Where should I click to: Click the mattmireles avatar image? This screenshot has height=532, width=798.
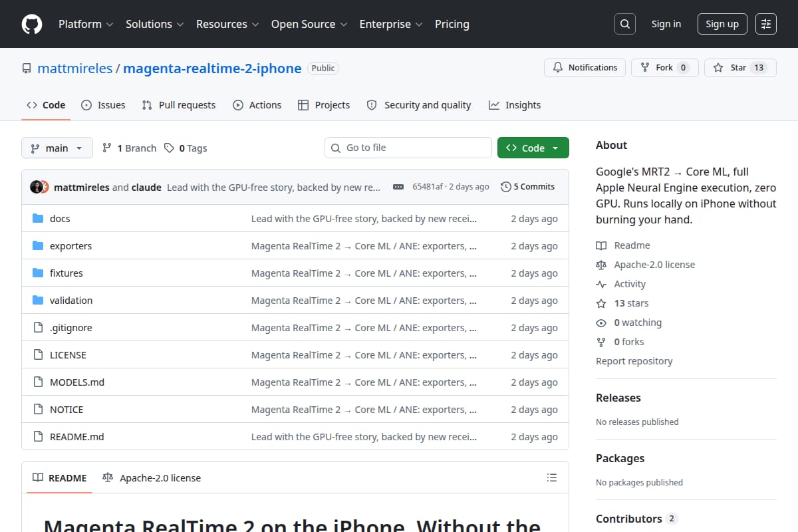point(37,187)
